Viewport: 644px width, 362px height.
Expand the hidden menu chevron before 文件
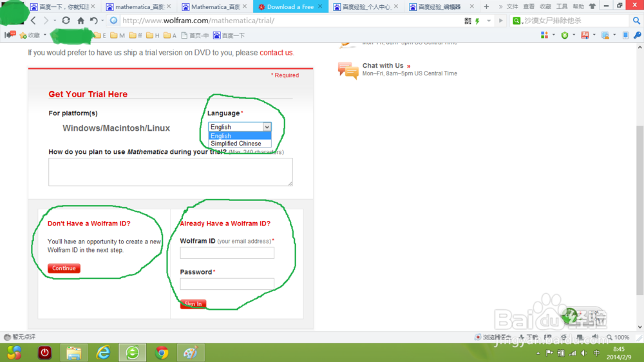click(x=500, y=6)
